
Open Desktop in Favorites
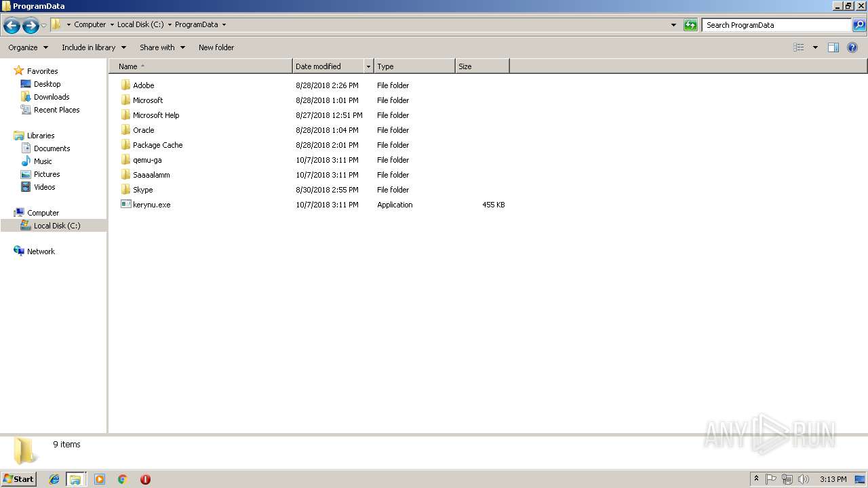tap(47, 84)
